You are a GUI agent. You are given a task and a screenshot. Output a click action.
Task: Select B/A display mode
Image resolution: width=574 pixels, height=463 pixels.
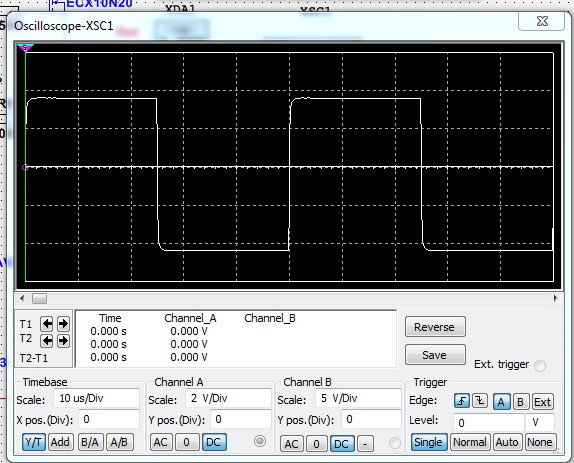(x=90, y=442)
